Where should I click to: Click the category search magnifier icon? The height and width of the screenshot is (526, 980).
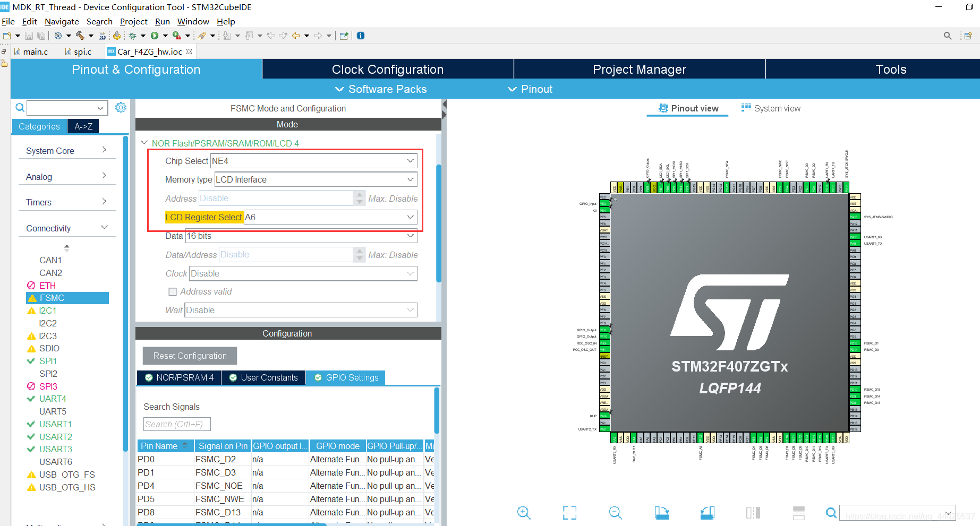20,108
